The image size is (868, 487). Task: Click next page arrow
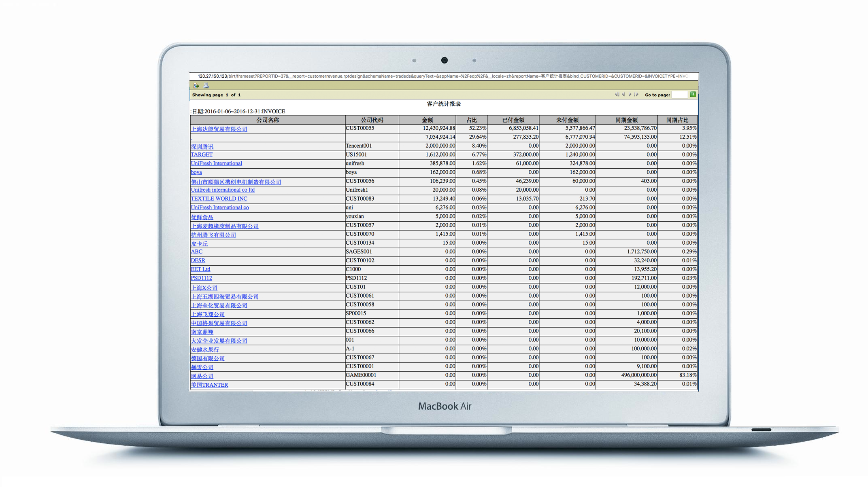pos(630,95)
